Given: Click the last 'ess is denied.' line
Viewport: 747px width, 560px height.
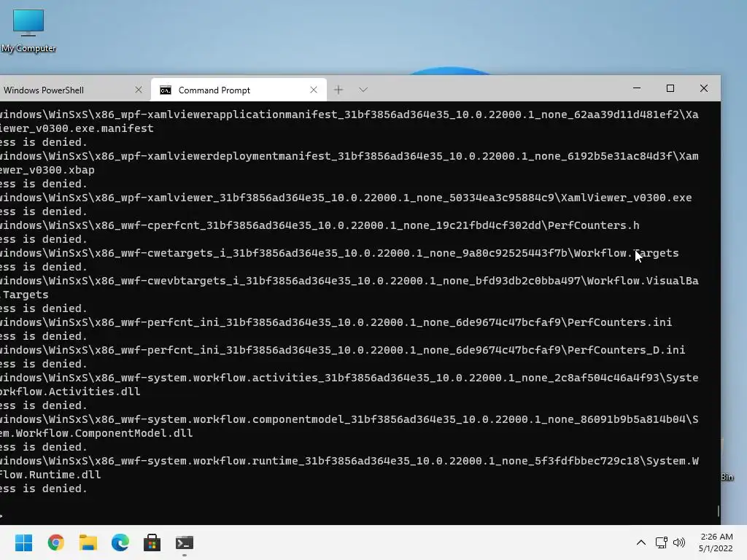Looking at the screenshot, I should 44,489.
